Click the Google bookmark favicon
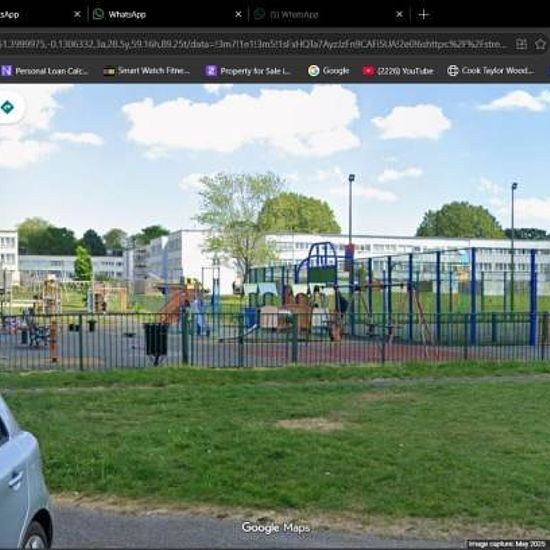 [314, 71]
